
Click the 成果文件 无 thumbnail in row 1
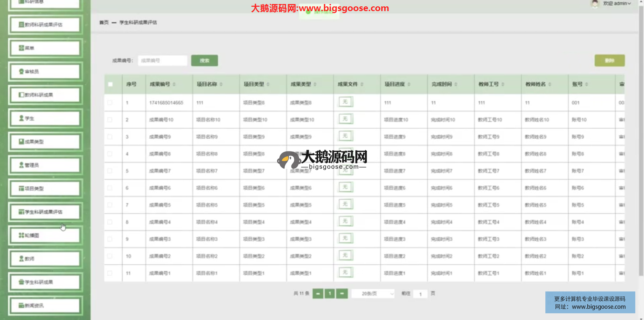point(345,102)
